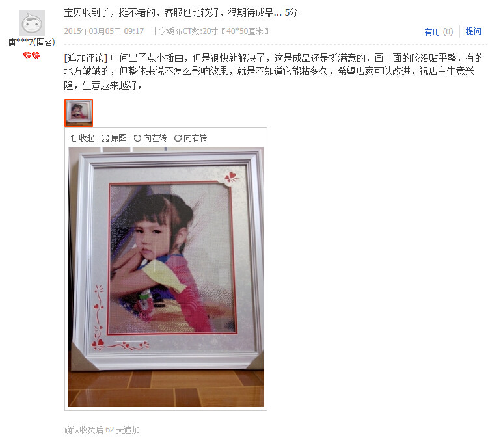Click the username 唐***7(匿名)
The width and height of the screenshot is (488, 448).
coord(32,42)
